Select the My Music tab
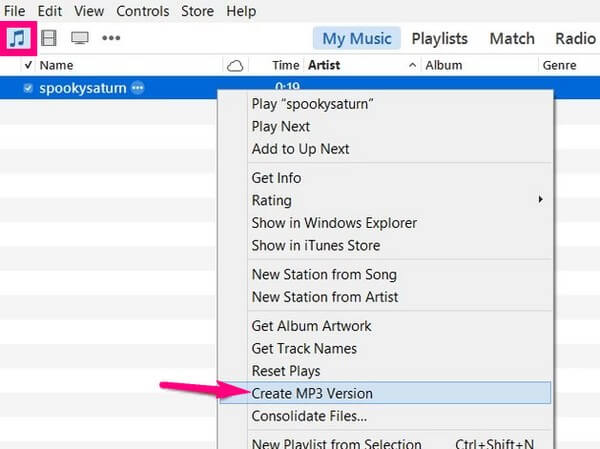The image size is (600, 449). tap(357, 38)
